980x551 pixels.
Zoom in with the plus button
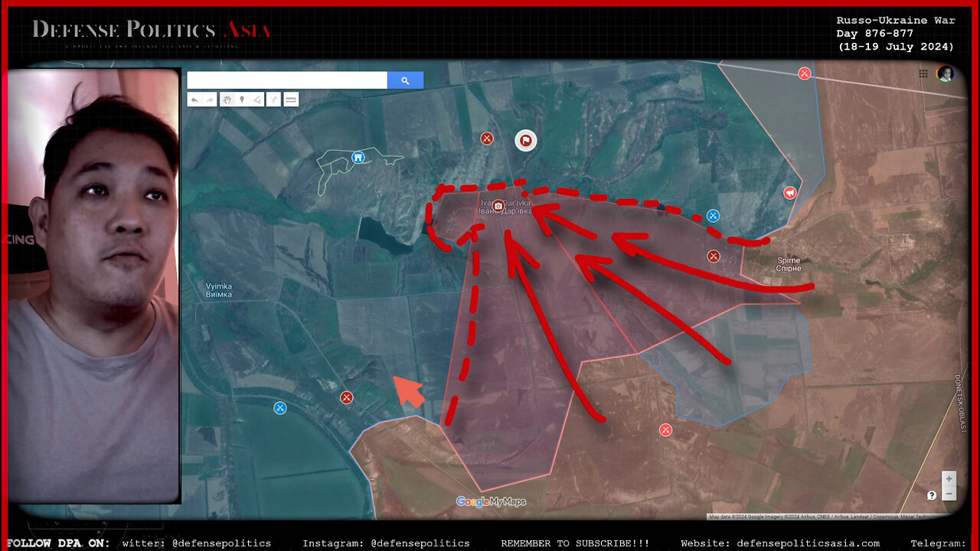click(949, 478)
